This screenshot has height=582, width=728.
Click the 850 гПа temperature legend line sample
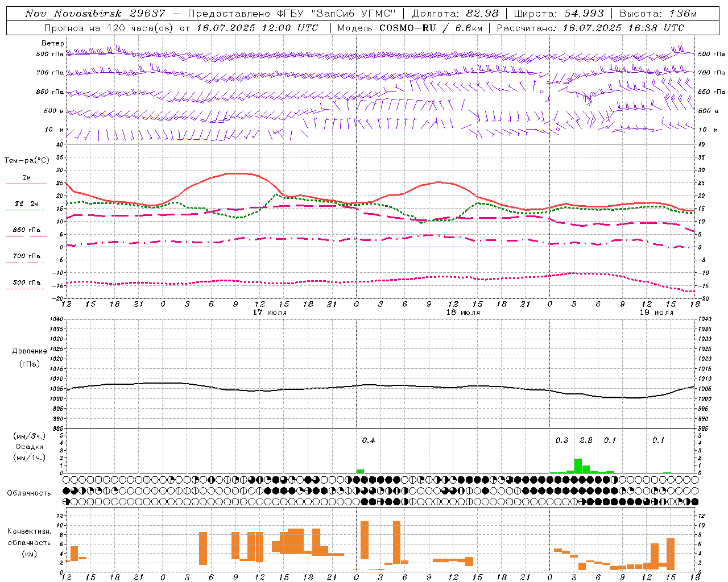26,236
